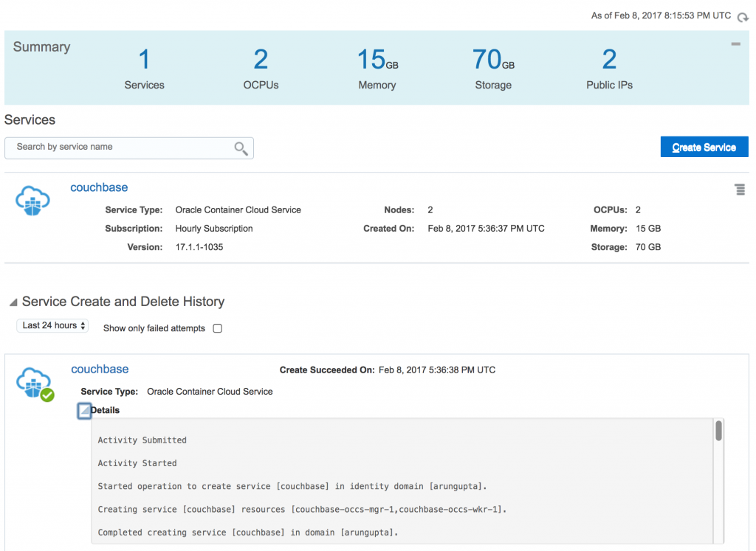Click the Services section heading

pyautogui.click(x=30, y=119)
